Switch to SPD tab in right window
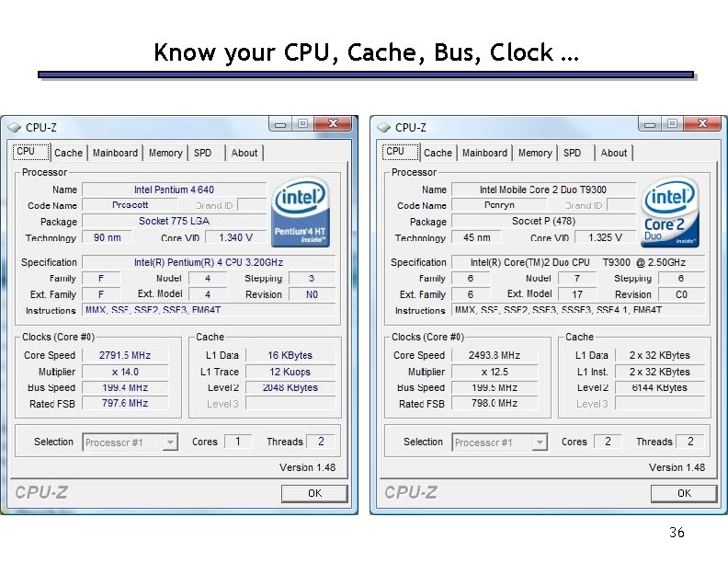 pyautogui.click(x=576, y=153)
